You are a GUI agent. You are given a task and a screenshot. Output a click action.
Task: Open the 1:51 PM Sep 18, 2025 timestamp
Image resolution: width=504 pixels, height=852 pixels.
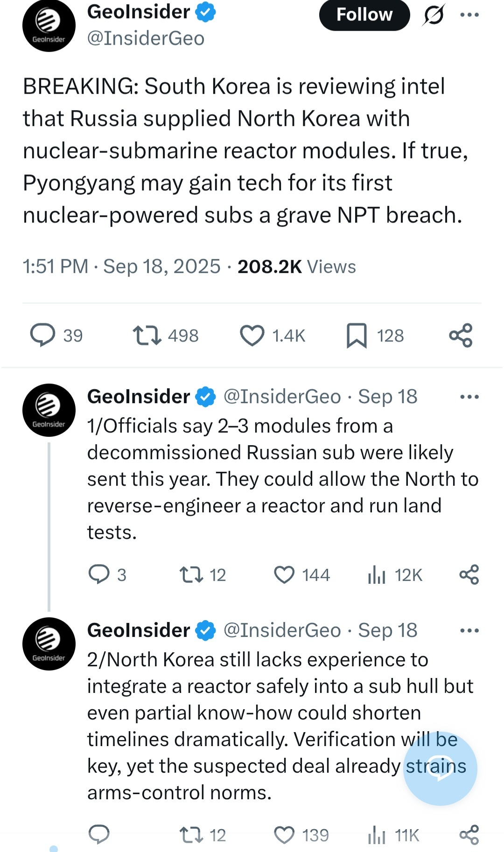point(121,267)
